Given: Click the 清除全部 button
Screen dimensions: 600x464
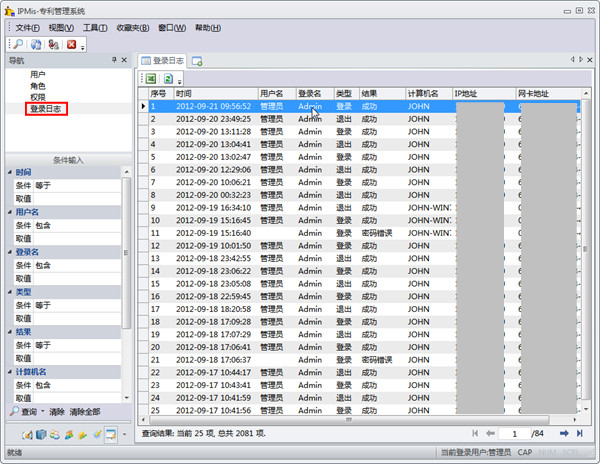Looking at the screenshot, I should [x=84, y=411].
